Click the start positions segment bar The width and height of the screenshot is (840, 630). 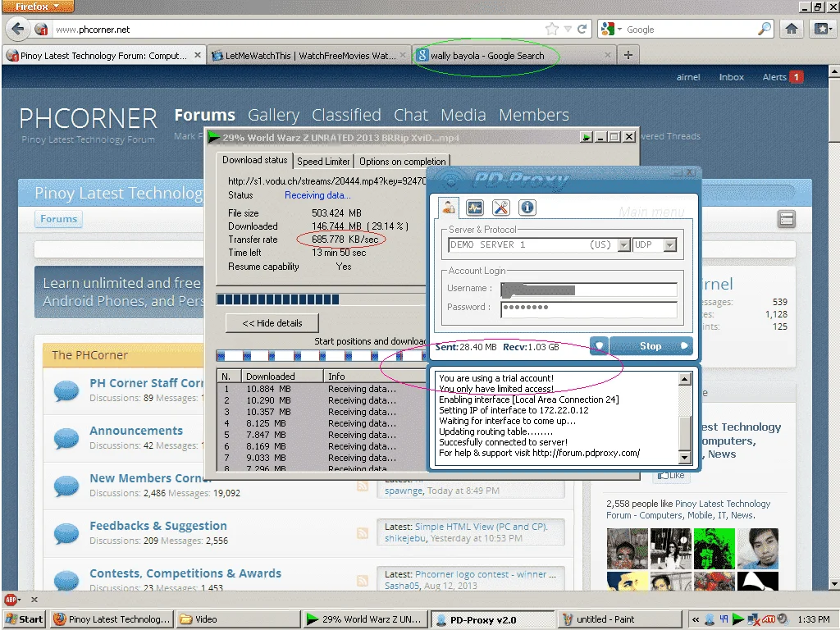coord(321,355)
